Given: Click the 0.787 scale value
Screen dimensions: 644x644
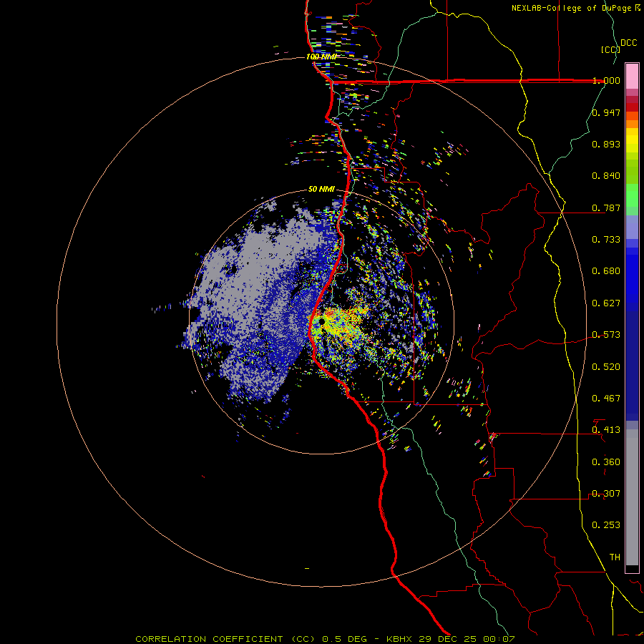Looking at the screenshot, I should (606, 208).
